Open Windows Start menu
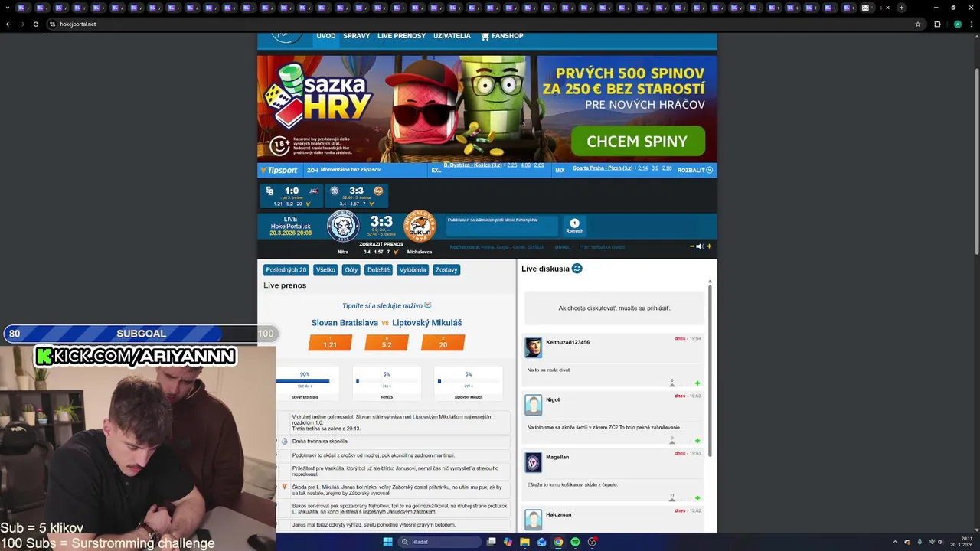The image size is (980, 551). click(x=387, y=542)
